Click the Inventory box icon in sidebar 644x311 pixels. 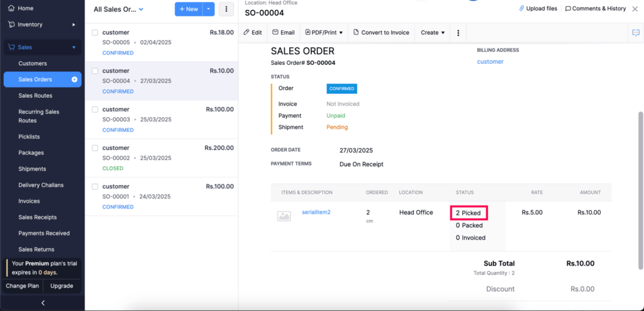click(x=11, y=25)
